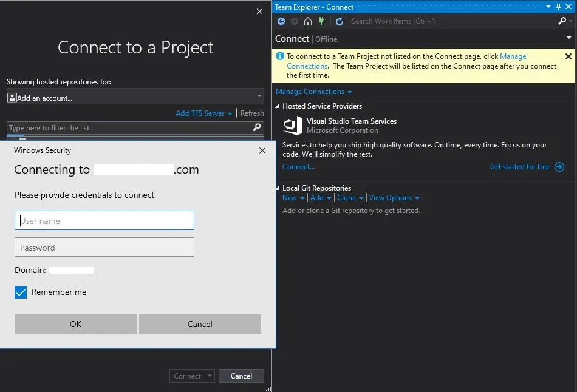
Task: Close the Connect to a Project window
Action: point(259,12)
